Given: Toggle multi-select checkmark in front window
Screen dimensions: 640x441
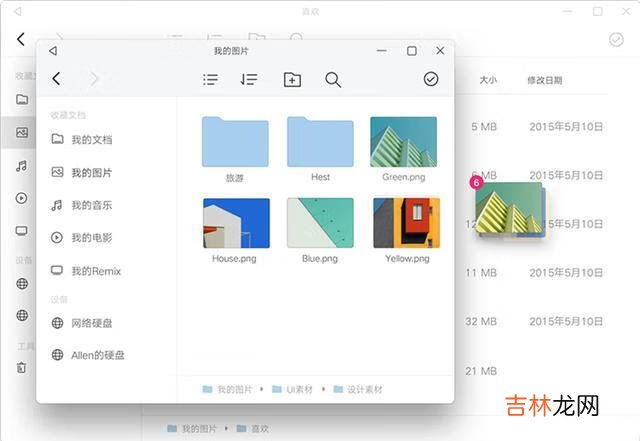Looking at the screenshot, I should (x=431, y=79).
